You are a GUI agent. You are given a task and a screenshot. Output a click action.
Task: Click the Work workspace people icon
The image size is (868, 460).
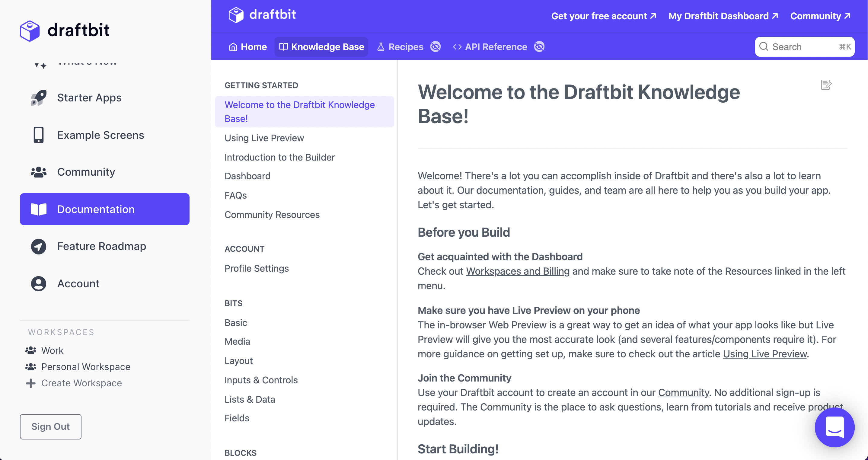(x=31, y=350)
